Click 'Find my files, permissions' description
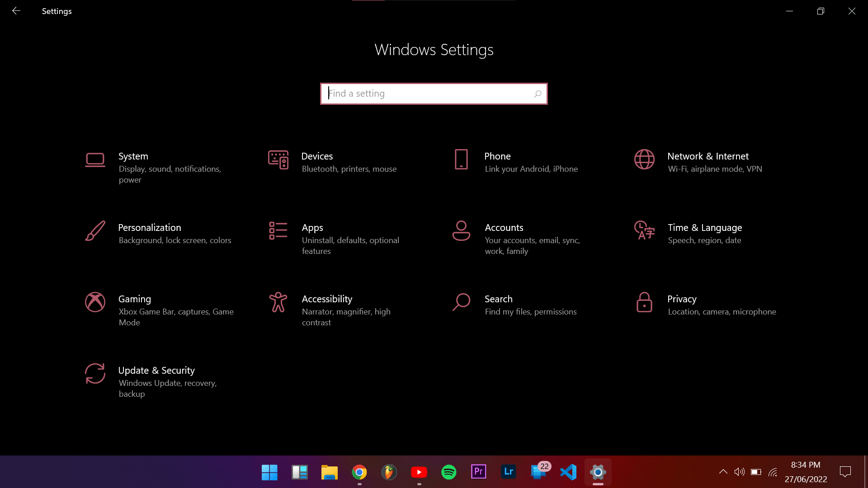 pyautogui.click(x=531, y=312)
